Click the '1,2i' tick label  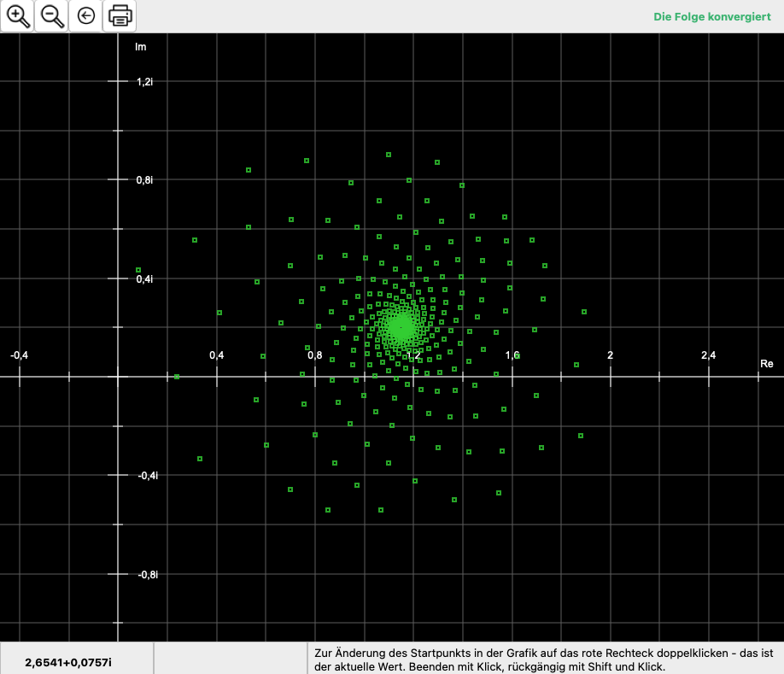pyautogui.click(x=145, y=82)
